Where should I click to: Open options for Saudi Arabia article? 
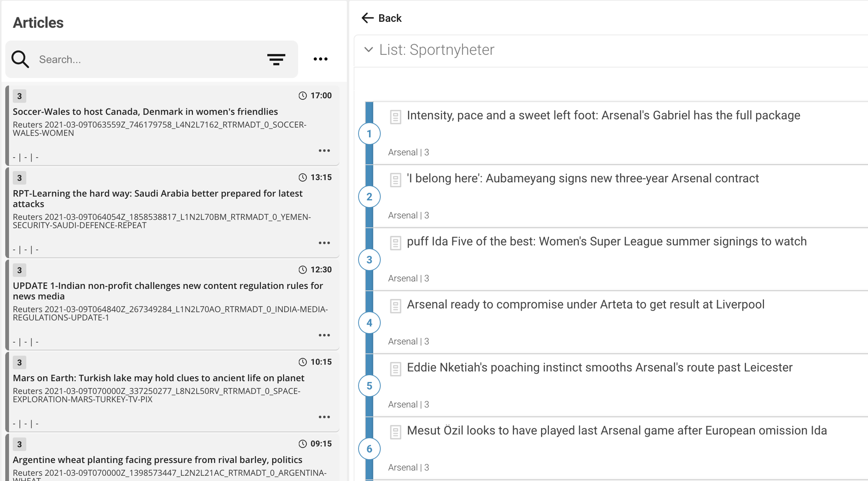click(324, 243)
